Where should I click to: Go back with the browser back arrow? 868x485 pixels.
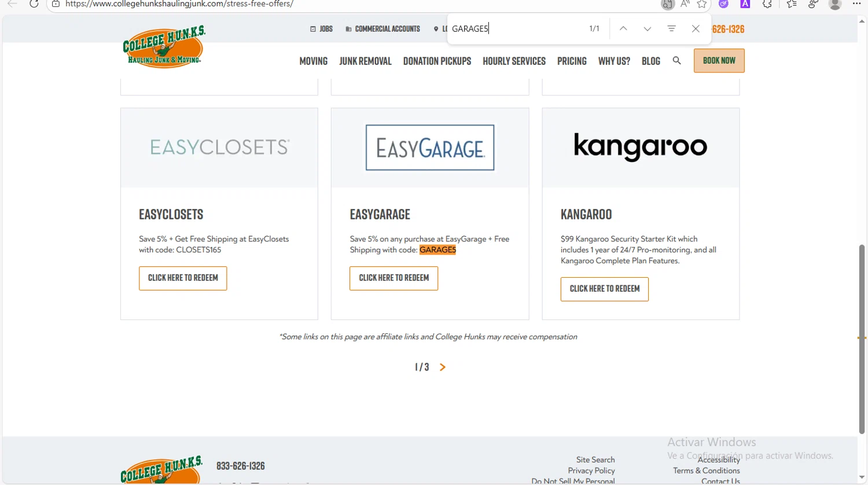pyautogui.click(x=12, y=3)
